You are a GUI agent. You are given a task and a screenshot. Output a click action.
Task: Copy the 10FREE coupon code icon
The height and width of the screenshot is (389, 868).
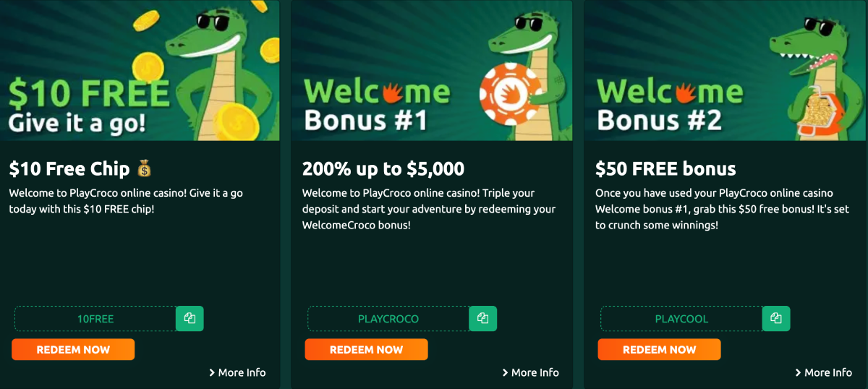190,318
